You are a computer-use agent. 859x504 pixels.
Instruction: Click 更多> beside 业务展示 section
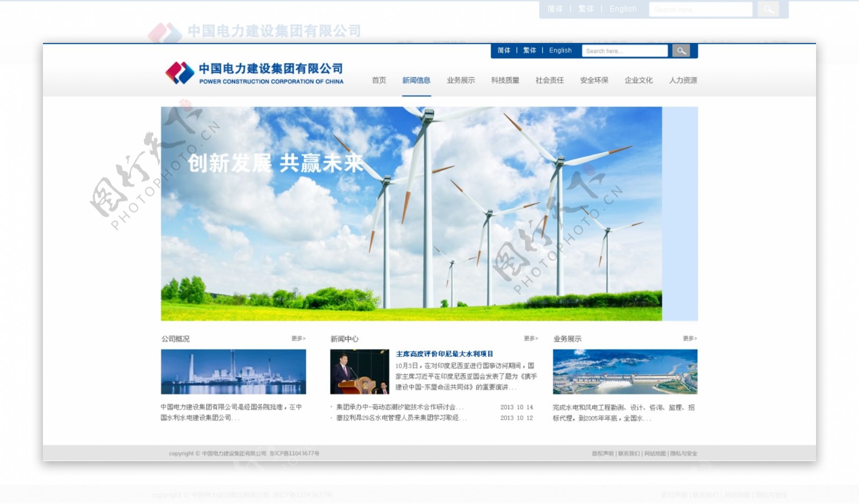(x=690, y=339)
